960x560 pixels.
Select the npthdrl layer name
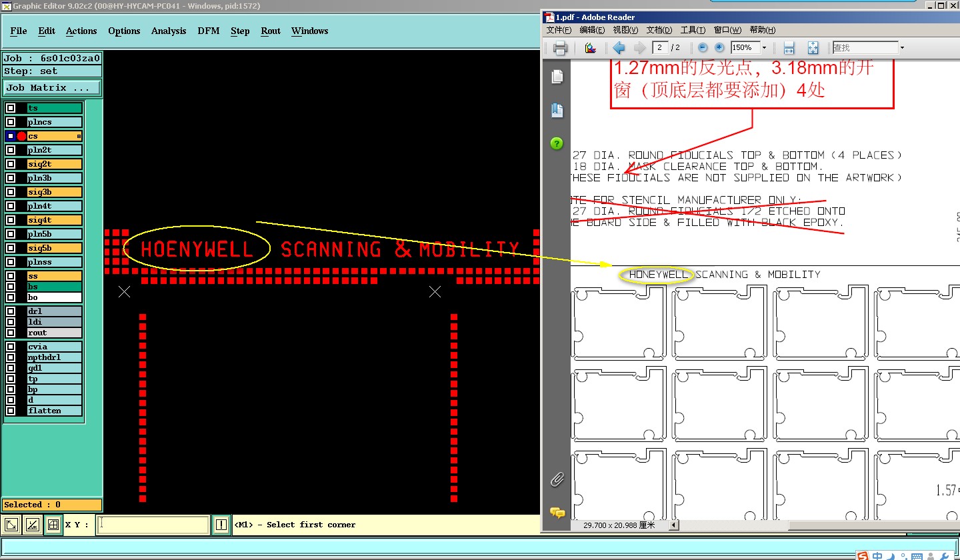(55, 357)
